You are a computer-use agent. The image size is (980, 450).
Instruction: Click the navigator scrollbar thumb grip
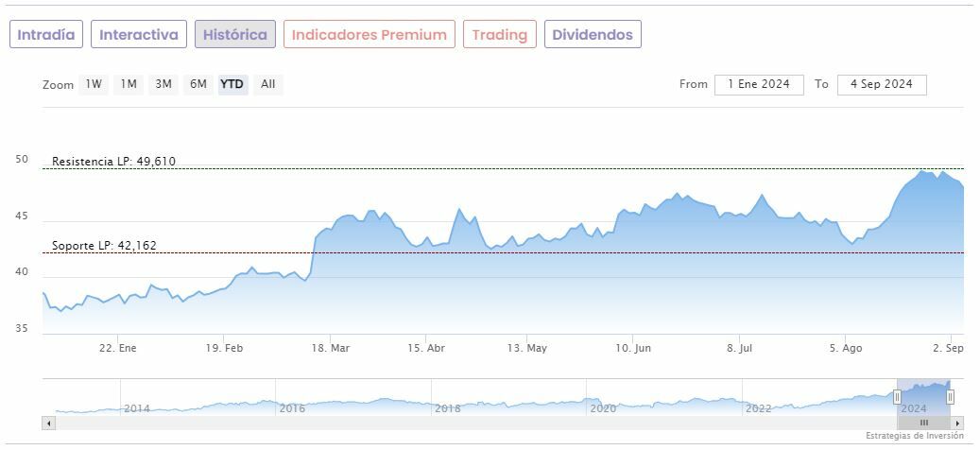point(924,423)
